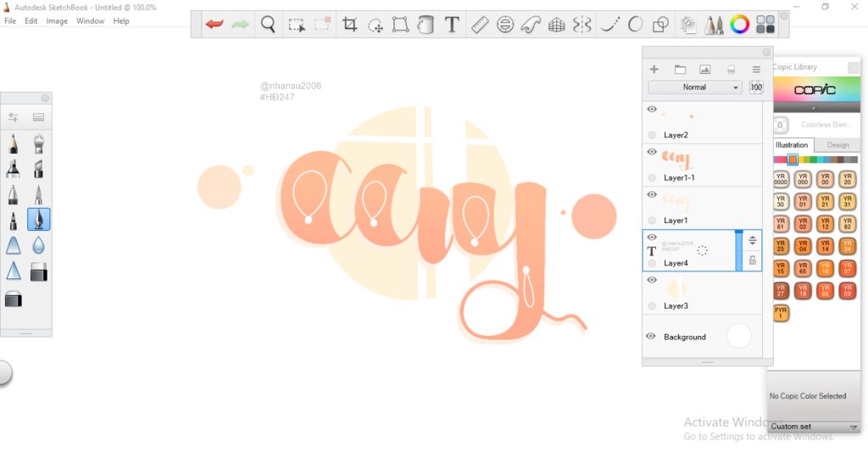Pick Copic swatch YR 68
The height and width of the screenshot is (464, 868).
825,290
